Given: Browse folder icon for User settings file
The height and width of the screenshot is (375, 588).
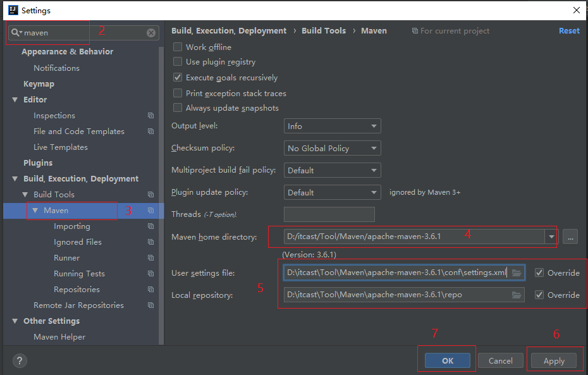Looking at the screenshot, I should [x=517, y=273].
